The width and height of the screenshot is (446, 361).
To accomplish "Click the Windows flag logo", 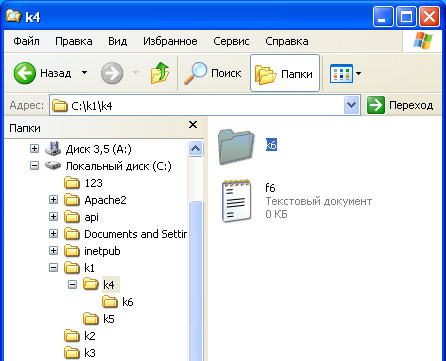I will tap(423, 41).
